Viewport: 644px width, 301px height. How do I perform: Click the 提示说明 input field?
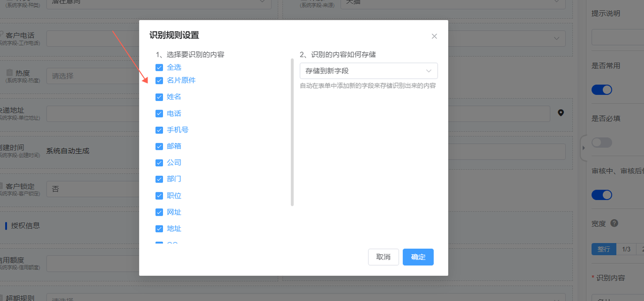point(618,37)
